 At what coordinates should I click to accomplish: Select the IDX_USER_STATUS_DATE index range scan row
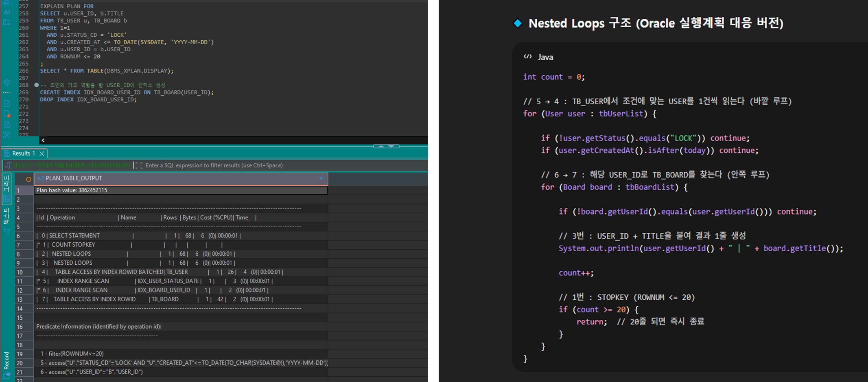point(181,281)
